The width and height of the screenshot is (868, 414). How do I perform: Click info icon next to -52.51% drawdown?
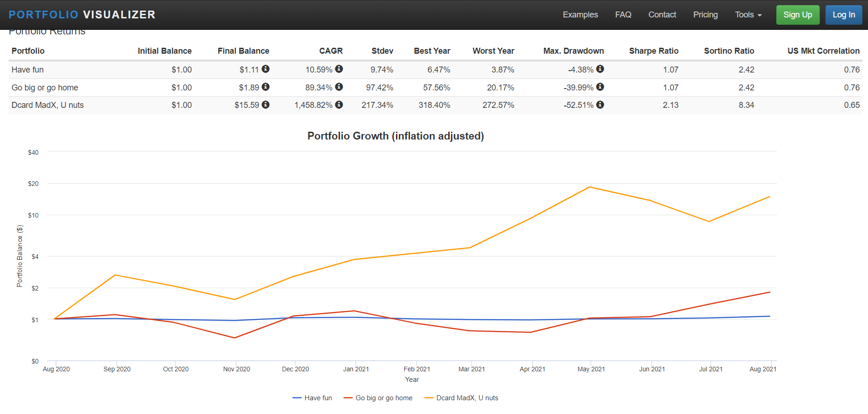pyautogui.click(x=600, y=105)
